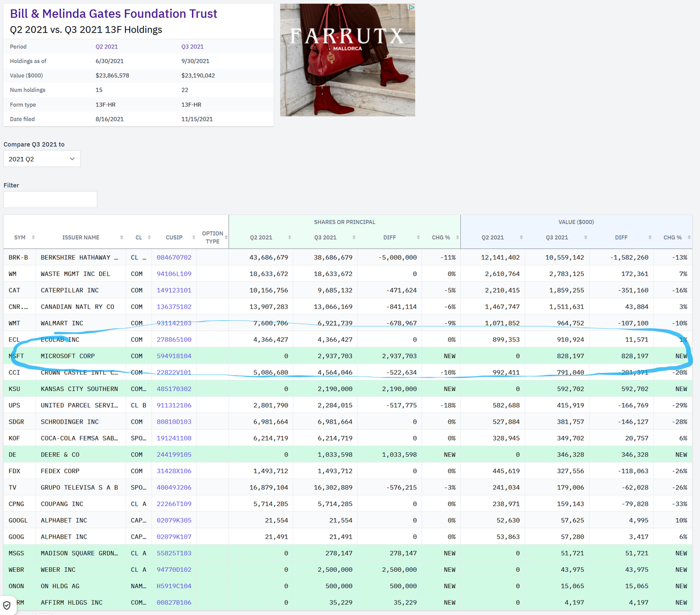Click the $23,190,042 portfolio value
The height and width of the screenshot is (615, 700).
198,75
